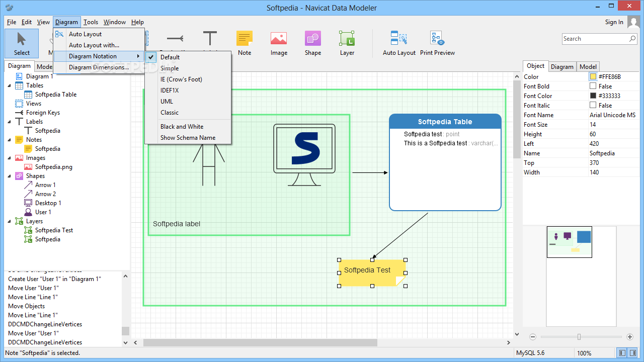
Task: Switch to right panel Diagram tab
Action: [x=562, y=66]
